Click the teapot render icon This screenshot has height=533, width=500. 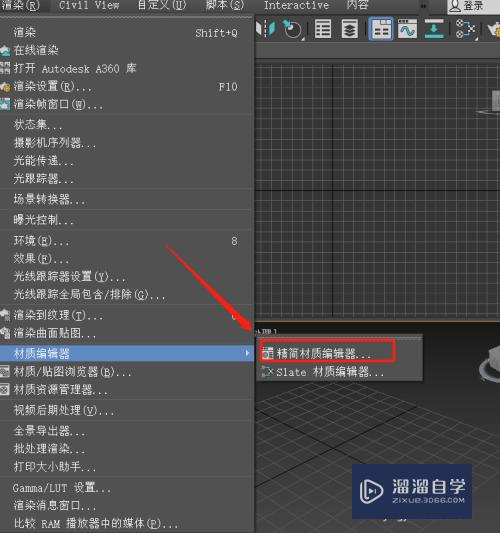click(494, 29)
